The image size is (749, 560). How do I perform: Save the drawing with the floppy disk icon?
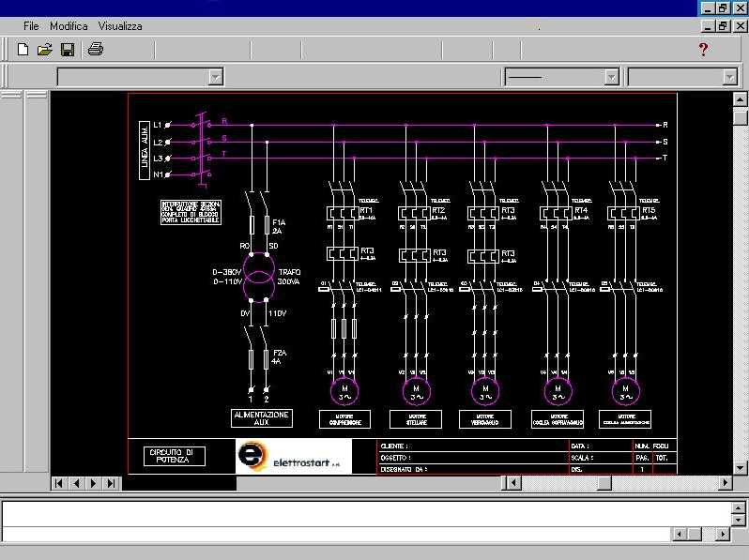pos(67,50)
